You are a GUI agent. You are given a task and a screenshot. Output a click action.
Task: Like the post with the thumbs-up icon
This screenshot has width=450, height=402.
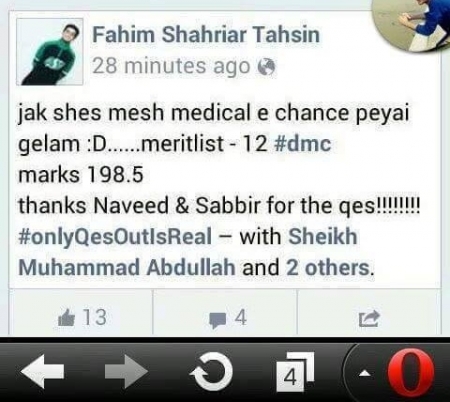66,318
